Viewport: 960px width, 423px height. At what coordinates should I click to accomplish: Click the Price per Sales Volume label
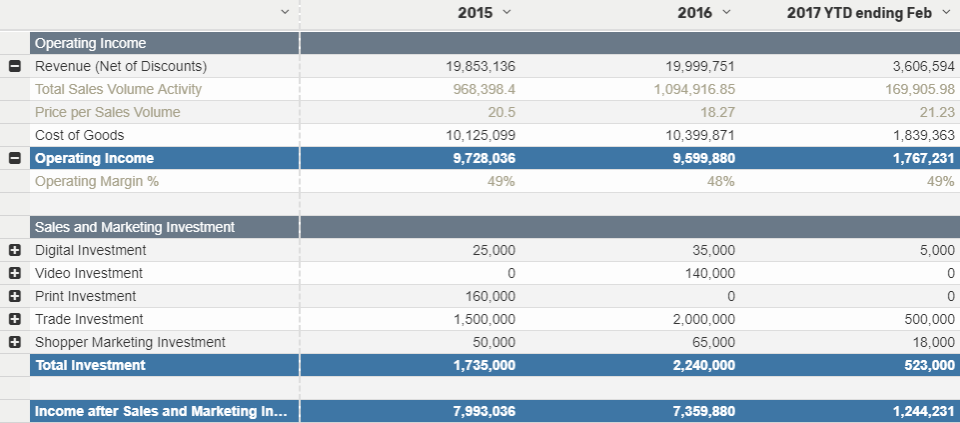coord(108,112)
